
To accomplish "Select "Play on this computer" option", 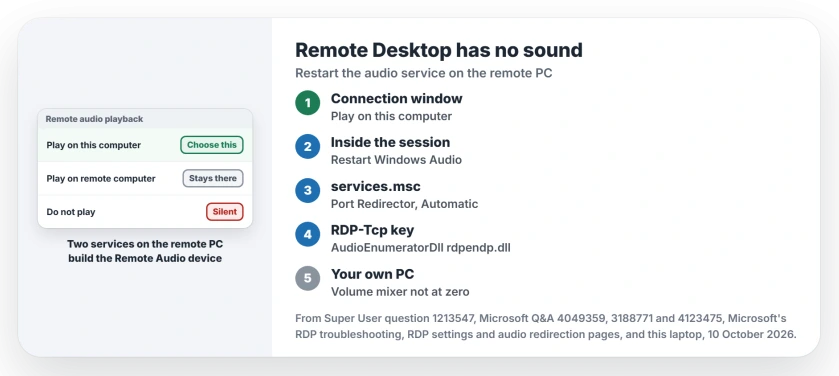I will point(145,145).
